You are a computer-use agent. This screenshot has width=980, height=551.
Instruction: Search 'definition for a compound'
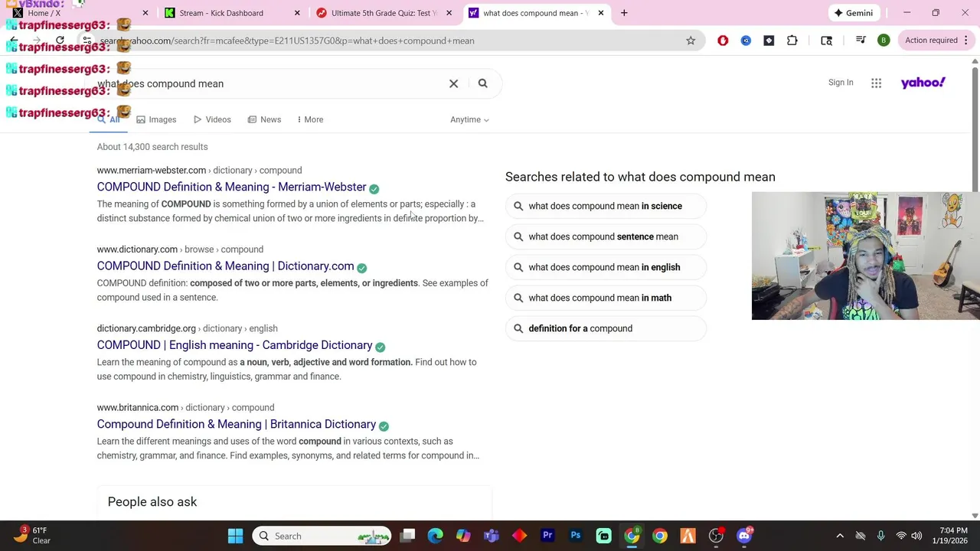pos(605,328)
